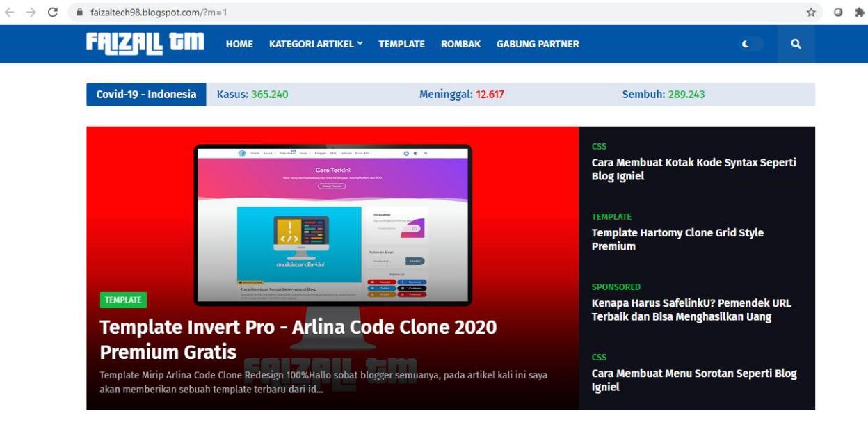Image resolution: width=868 pixels, height=425 pixels.
Task: Click the browser forward arrow
Action: point(31,12)
